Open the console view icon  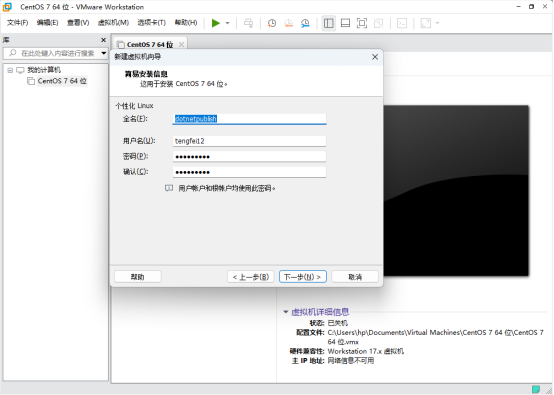(402, 23)
